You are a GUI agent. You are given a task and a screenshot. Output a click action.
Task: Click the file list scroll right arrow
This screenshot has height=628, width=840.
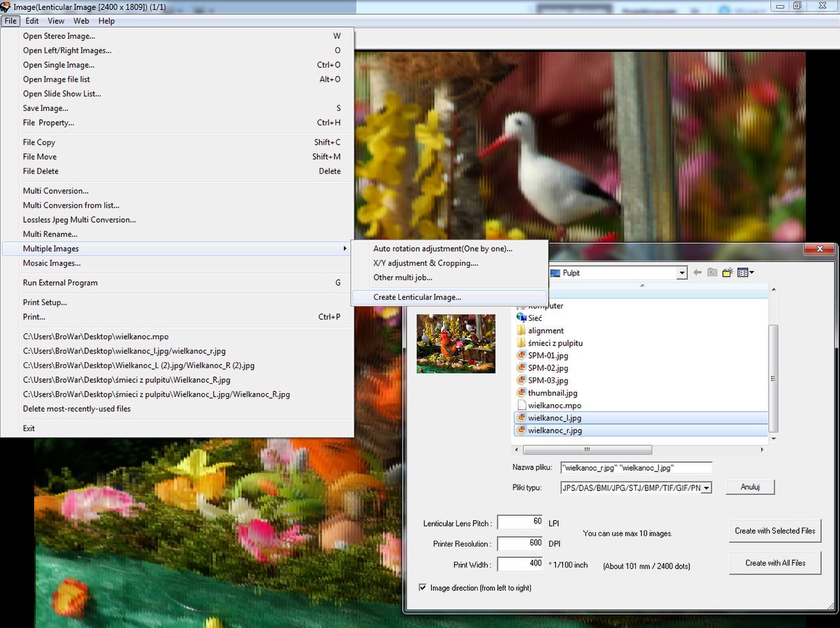[762, 450]
